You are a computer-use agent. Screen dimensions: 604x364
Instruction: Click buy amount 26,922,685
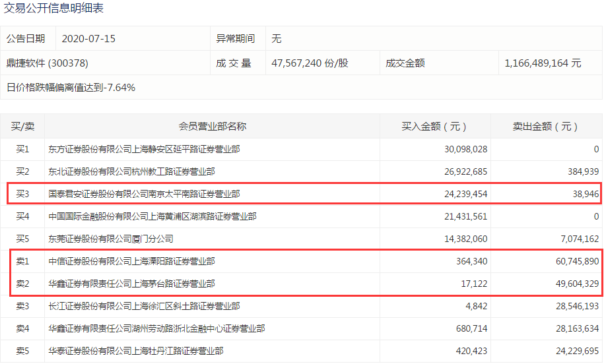tap(466, 171)
